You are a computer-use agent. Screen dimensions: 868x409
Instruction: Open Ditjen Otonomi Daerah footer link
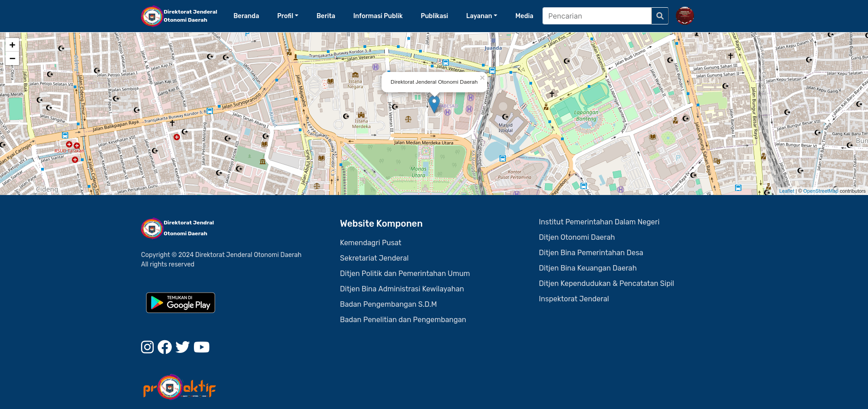click(x=577, y=237)
